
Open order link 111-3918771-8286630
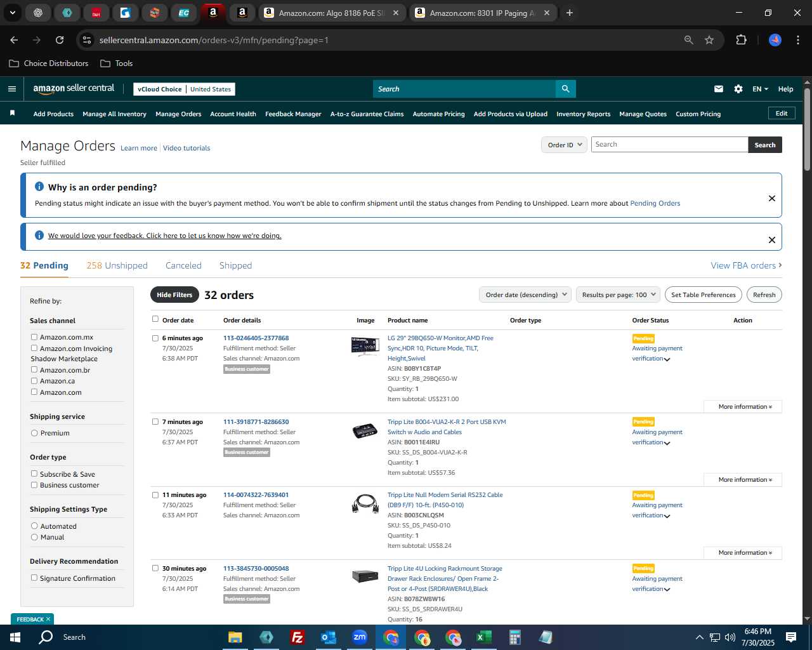tap(256, 421)
